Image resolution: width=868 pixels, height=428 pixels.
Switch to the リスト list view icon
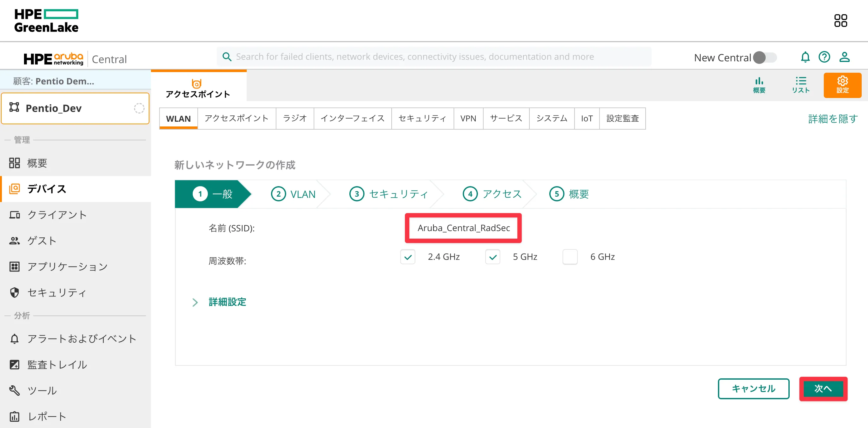point(801,85)
